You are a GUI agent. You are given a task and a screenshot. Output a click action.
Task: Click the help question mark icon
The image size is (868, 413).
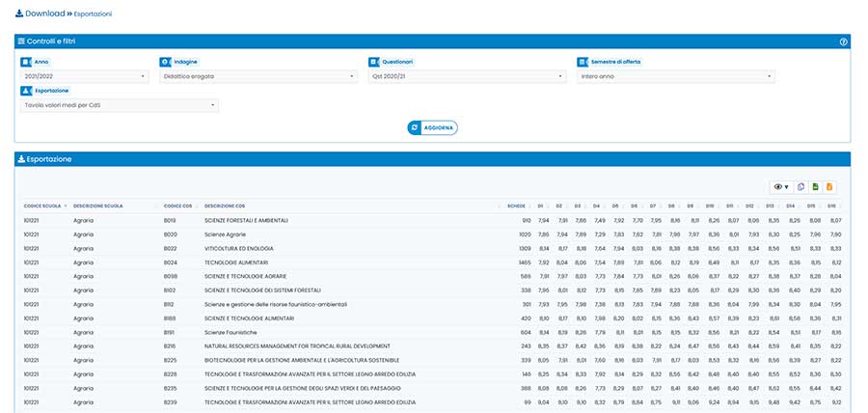(843, 42)
